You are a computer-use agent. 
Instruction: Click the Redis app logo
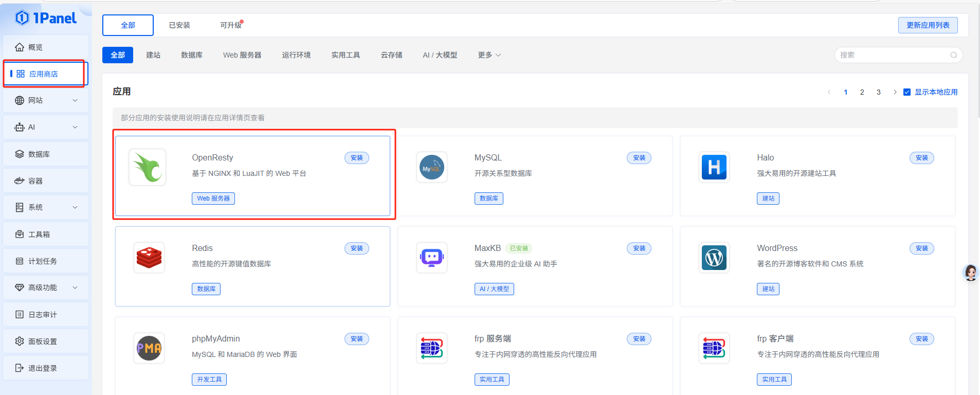pos(149,258)
